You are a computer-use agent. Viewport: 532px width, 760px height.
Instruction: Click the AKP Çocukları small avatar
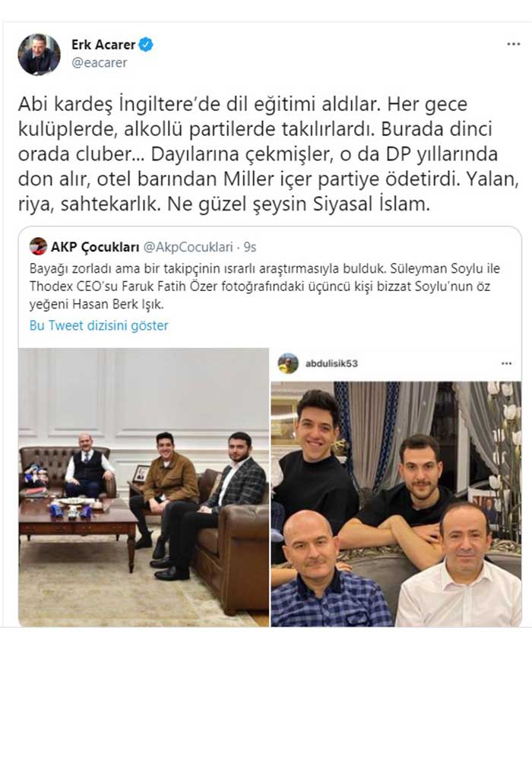click(38, 247)
